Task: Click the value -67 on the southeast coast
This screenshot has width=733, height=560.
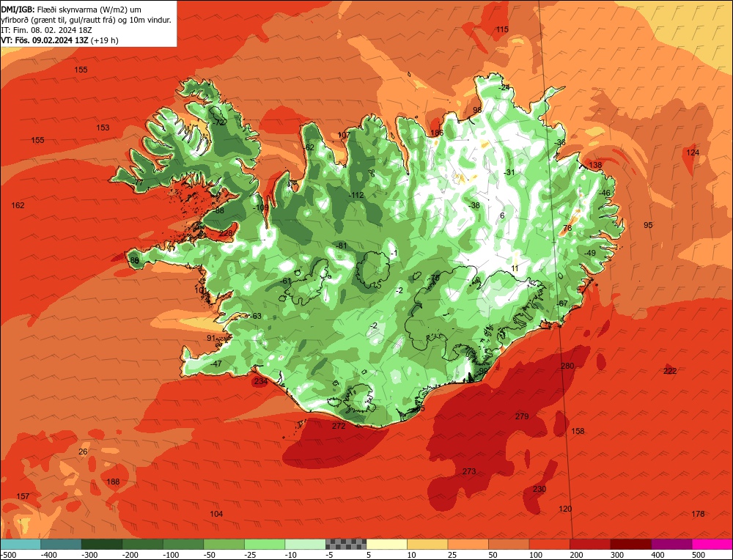Action: pos(562,303)
